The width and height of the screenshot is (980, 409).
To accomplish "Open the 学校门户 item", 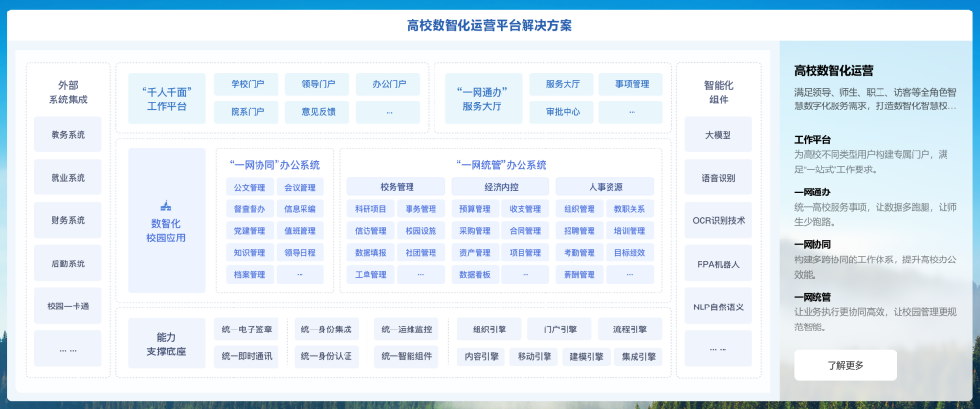I will 247,84.
